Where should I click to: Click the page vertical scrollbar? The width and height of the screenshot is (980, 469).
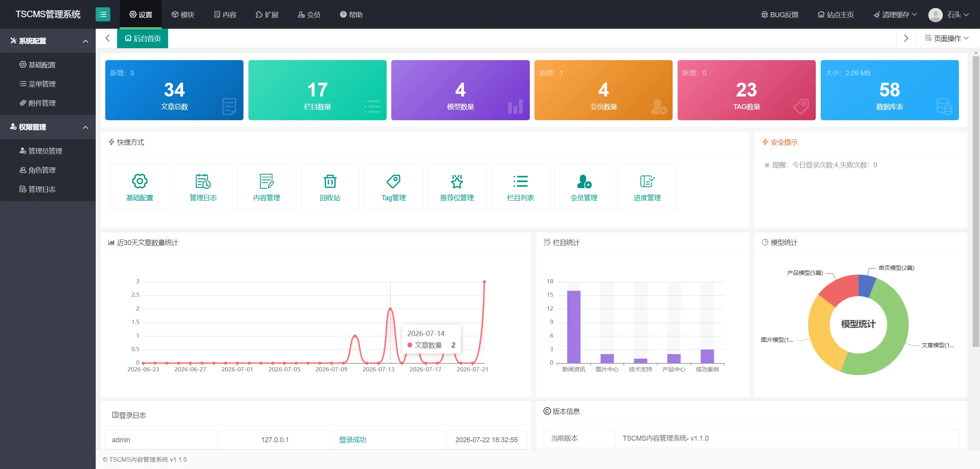coord(976,201)
